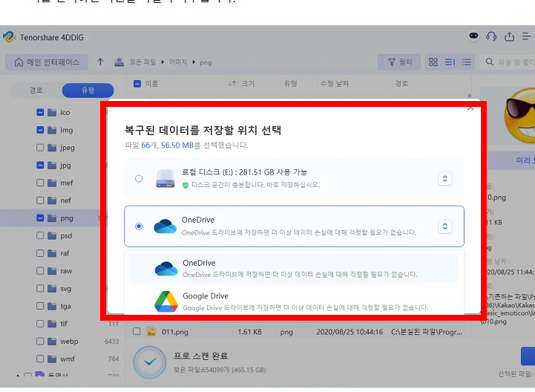Click the 미리 보기 preview button
This screenshot has width=535, height=392.
511,160
